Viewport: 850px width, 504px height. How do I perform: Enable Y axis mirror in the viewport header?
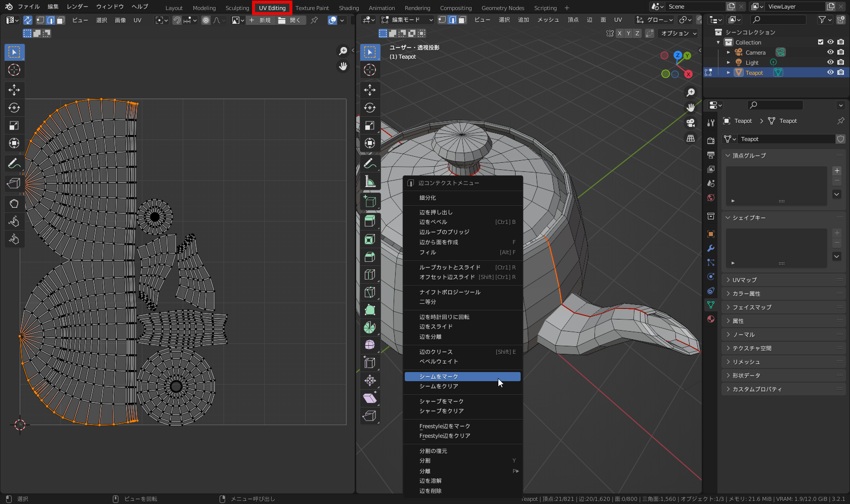pyautogui.click(x=627, y=33)
